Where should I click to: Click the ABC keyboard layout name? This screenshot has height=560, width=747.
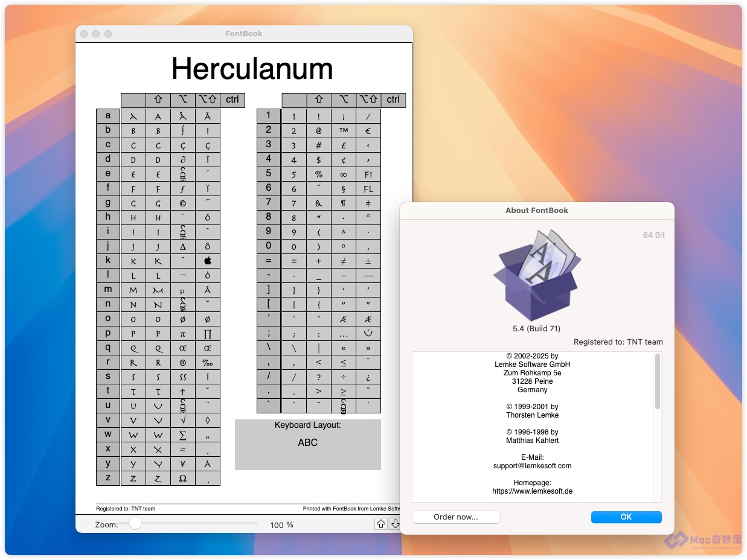(x=307, y=442)
